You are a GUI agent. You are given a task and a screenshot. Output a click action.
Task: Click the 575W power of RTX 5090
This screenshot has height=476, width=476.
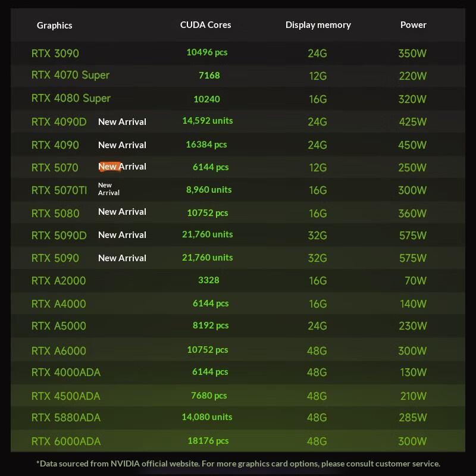pos(412,258)
